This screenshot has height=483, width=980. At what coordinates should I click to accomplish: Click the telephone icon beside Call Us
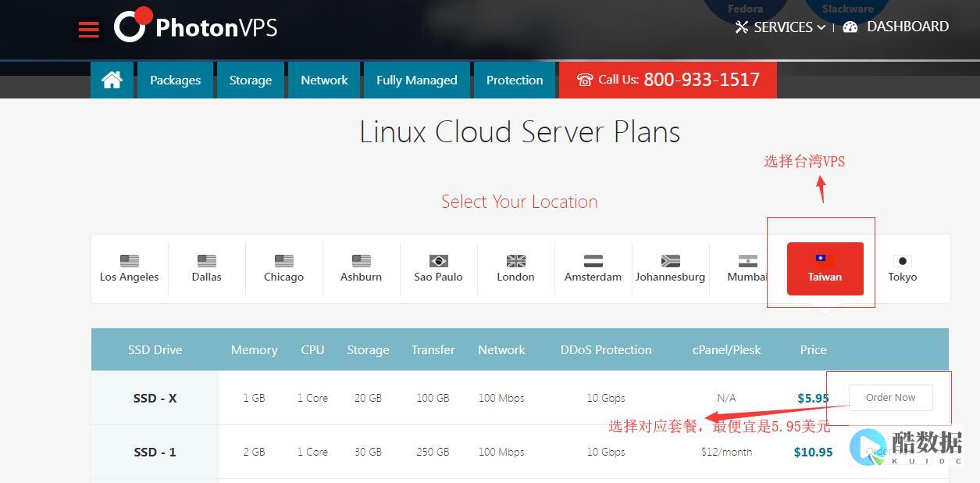[585, 80]
